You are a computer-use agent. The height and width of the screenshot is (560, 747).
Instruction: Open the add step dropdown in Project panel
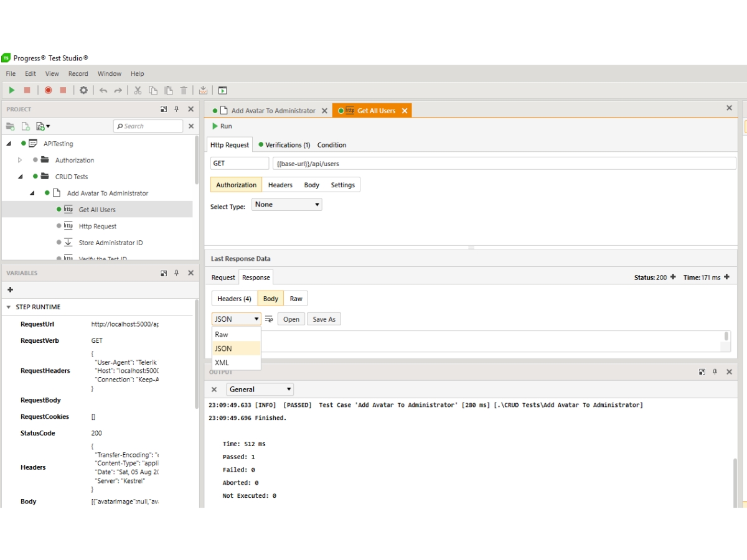coord(43,126)
